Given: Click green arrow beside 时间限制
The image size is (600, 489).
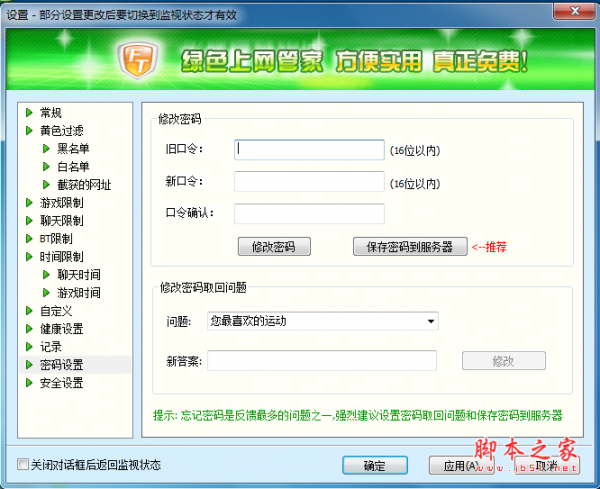Looking at the screenshot, I should coord(29,256).
